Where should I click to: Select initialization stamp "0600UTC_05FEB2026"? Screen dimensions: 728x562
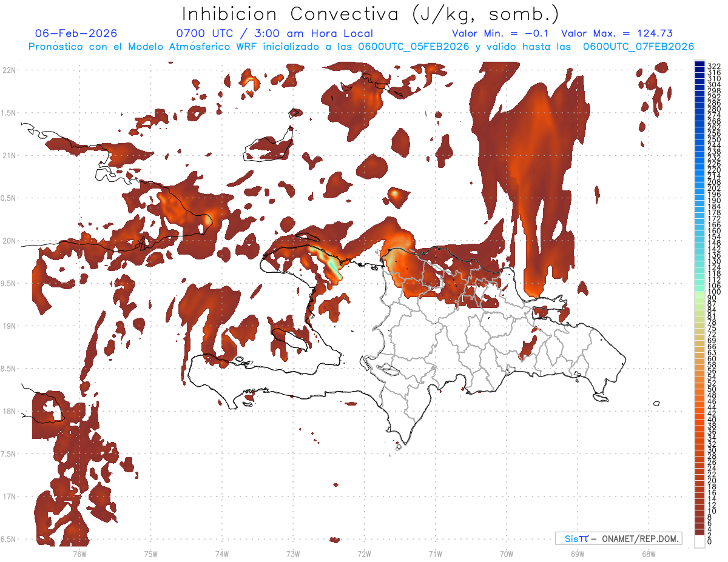pos(414,47)
